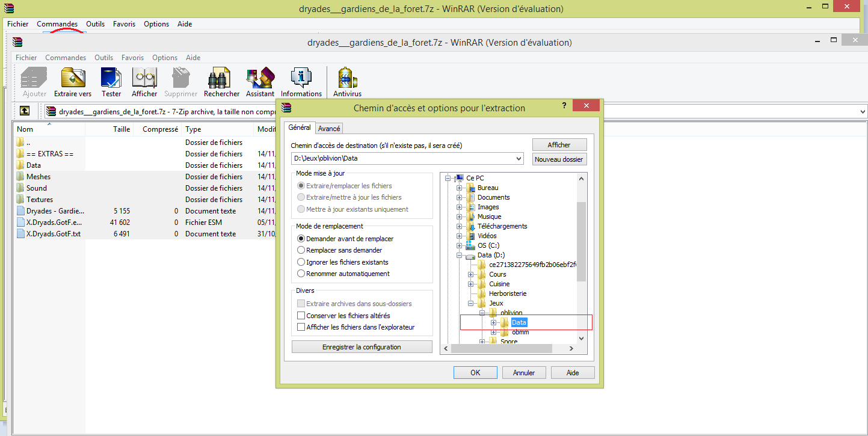Click the Aide button

tap(573, 373)
